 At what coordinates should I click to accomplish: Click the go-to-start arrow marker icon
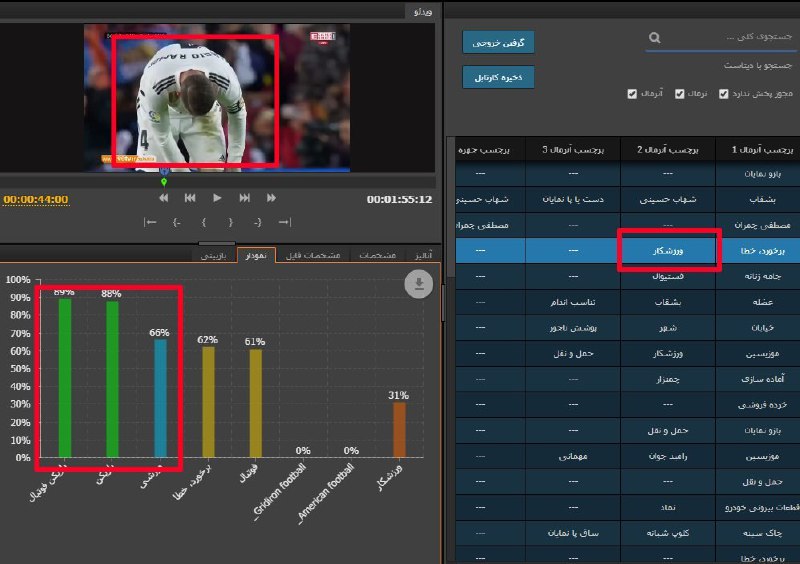[150, 222]
